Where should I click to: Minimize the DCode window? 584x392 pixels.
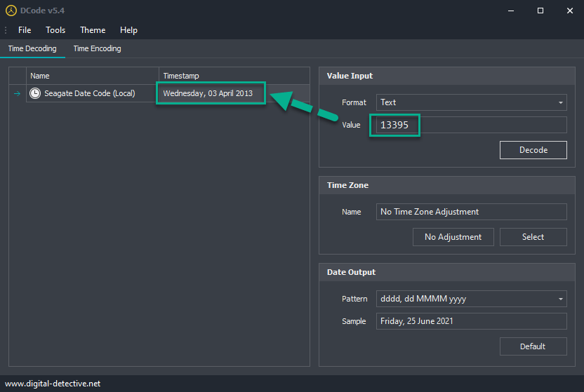point(511,11)
